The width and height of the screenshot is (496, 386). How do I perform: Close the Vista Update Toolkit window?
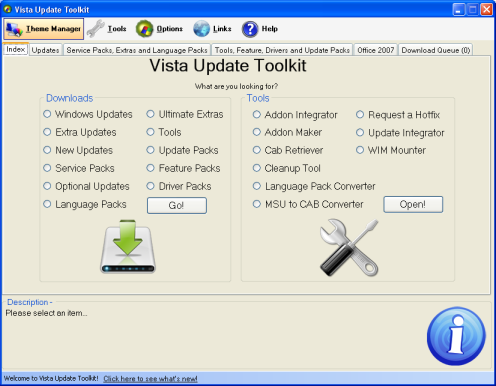[487, 9]
